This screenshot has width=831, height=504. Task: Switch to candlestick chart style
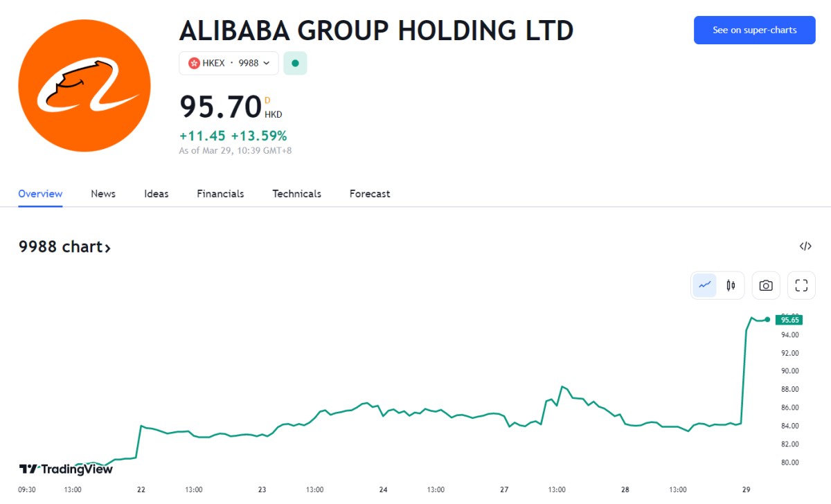tap(731, 285)
